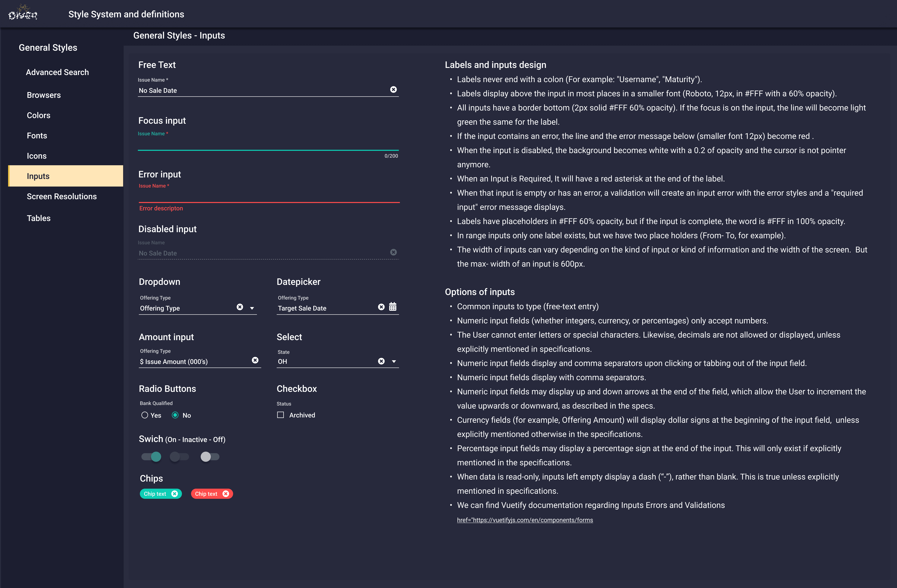Open the Datepicker calendar icon
The image size is (897, 588).
[393, 306]
